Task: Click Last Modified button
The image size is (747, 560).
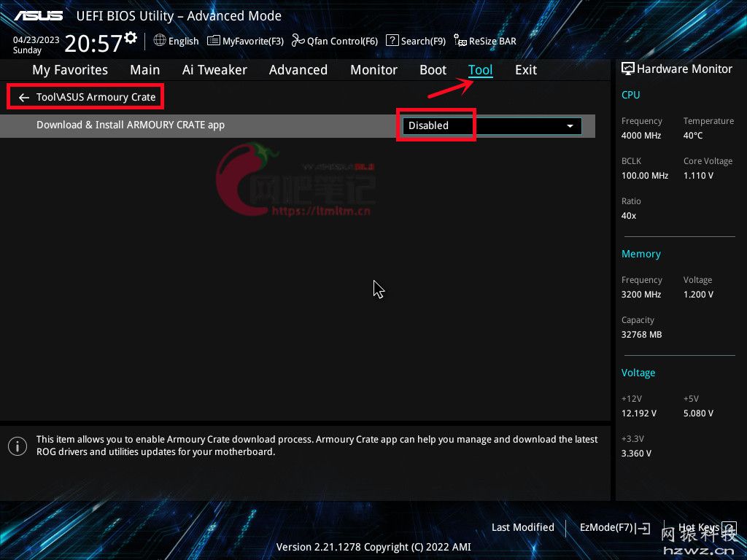Action: [522, 528]
